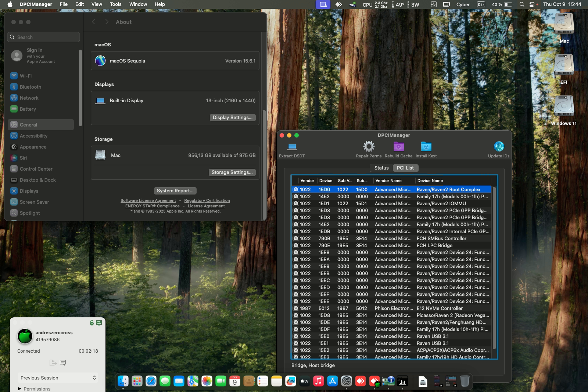Open Control Center settings in sidebar
Screen dimensions: 588x392
point(40,169)
